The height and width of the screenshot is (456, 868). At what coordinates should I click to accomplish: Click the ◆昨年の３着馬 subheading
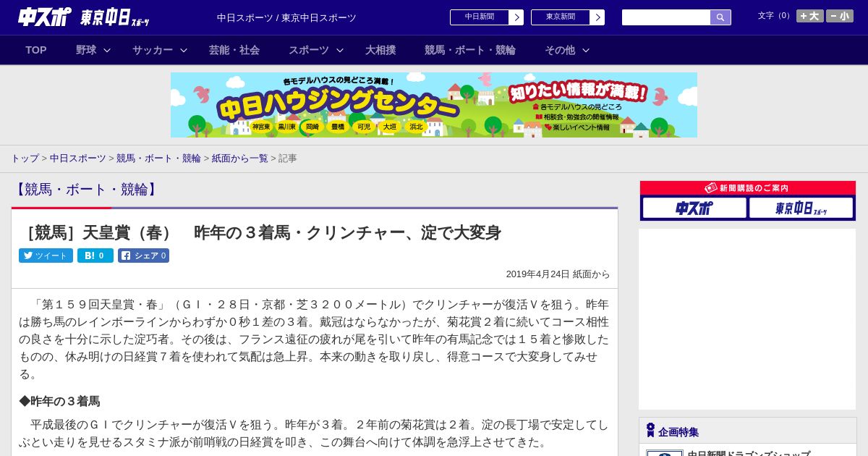click(59, 401)
